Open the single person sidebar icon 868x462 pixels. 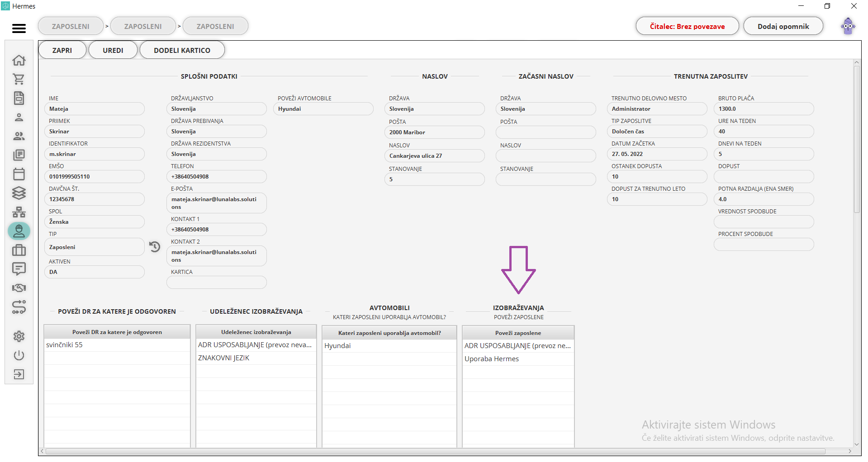(19, 117)
